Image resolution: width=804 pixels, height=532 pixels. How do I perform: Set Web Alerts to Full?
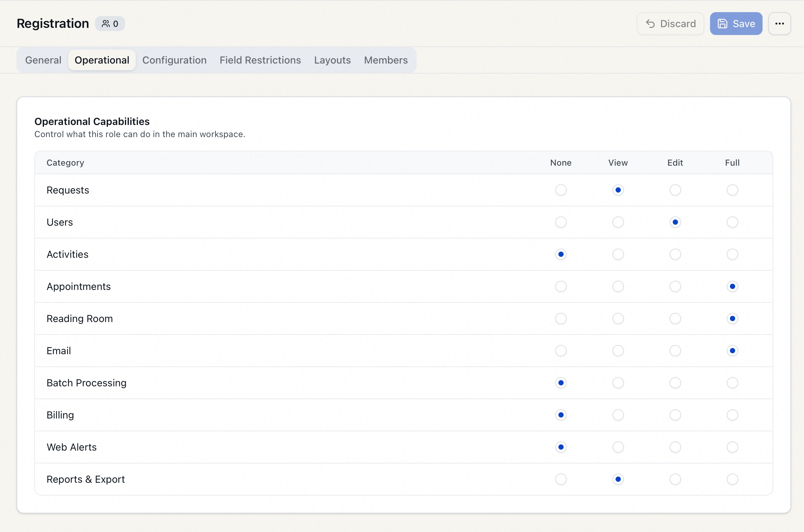pyautogui.click(x=733, y=447)
